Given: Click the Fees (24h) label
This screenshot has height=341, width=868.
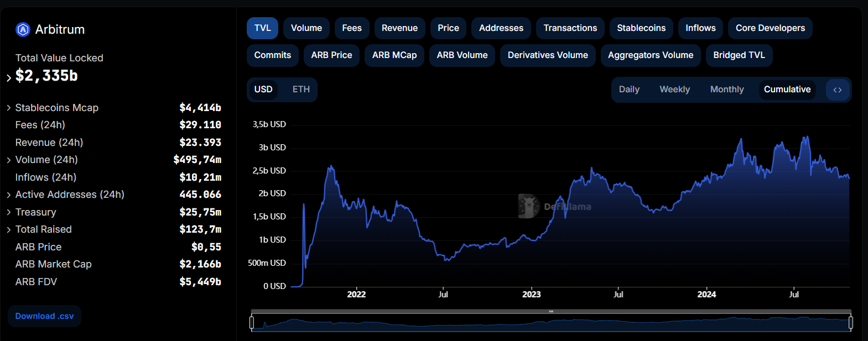Looking at the screenshot, I should coord(40,125).
